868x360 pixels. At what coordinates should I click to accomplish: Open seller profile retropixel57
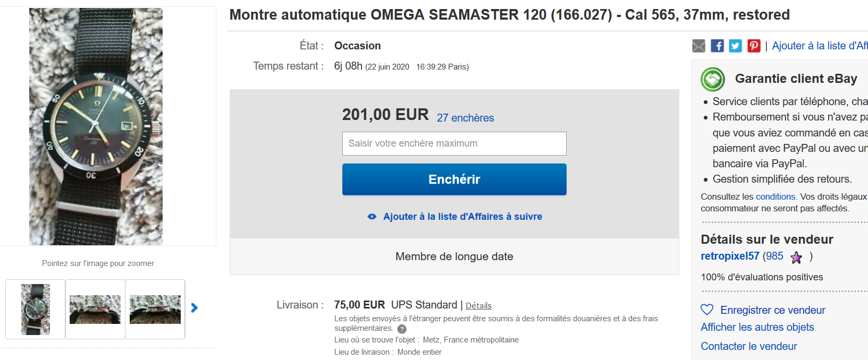coord(730,256)
